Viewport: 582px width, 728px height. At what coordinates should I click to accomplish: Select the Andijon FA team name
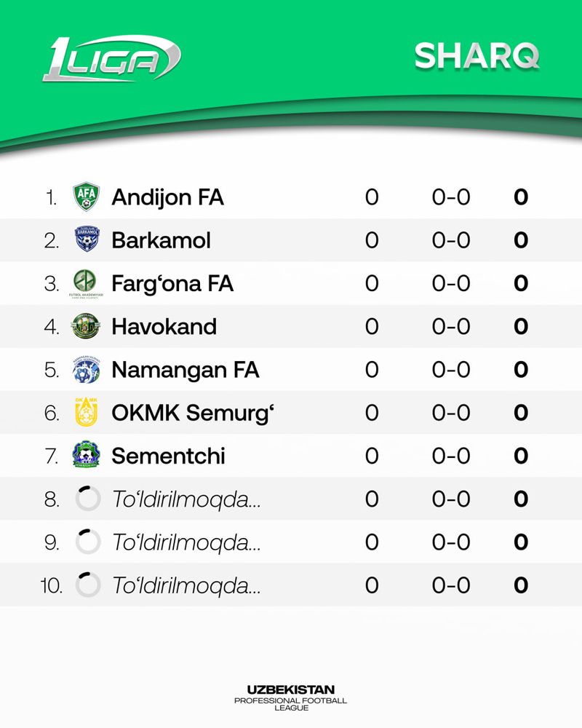167,197
